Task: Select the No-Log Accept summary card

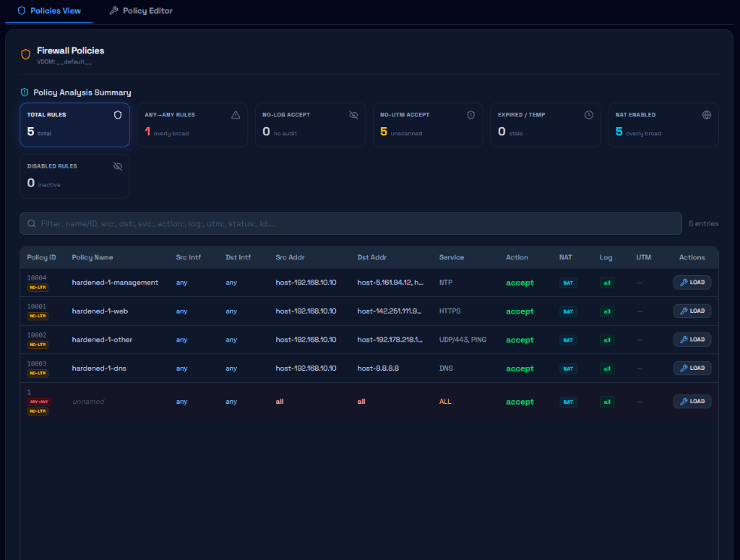Action: click(310, 125)
